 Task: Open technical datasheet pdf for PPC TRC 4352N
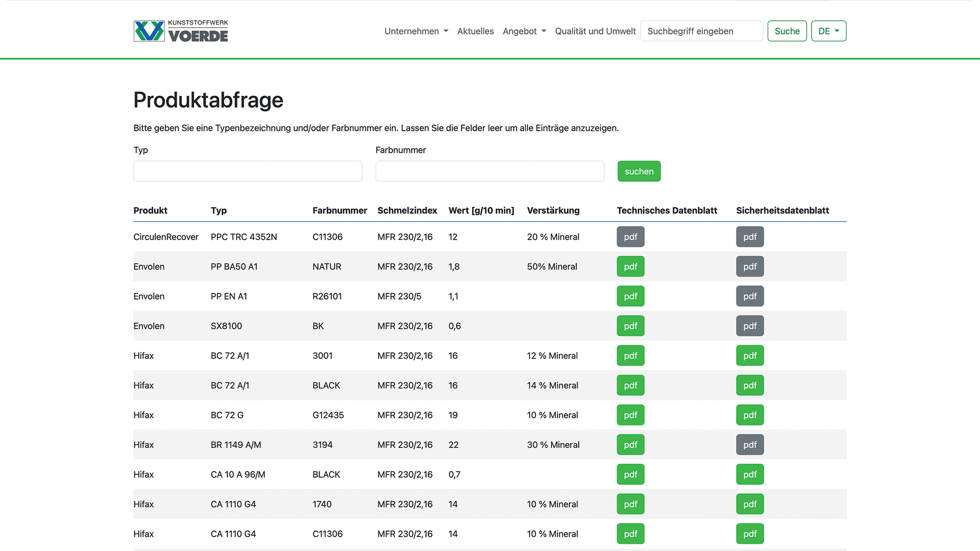coord(630,237)
